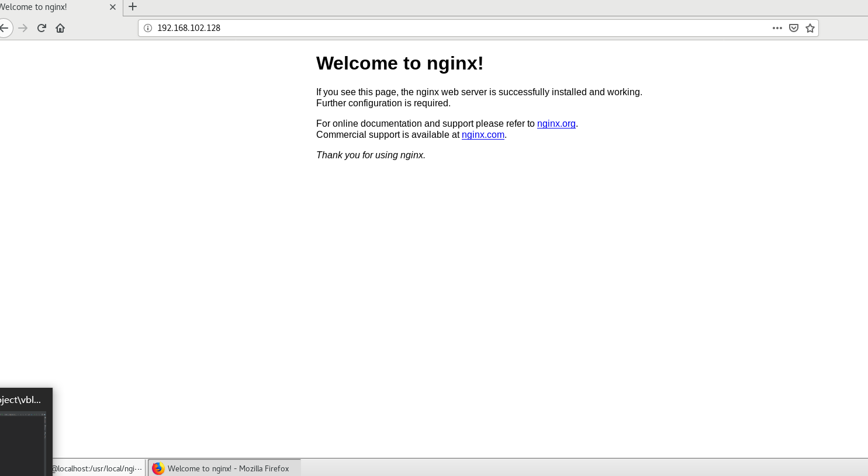This screenshot has height=476, width=868.
Task: Click 'Thank you for using nginx.' text
Action: coord(371,155)
